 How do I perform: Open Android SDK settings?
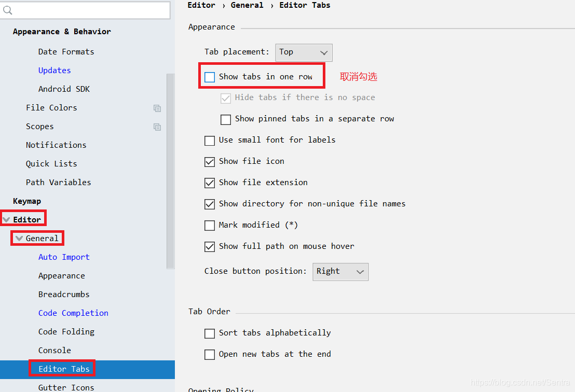click(x=64, y=89)
